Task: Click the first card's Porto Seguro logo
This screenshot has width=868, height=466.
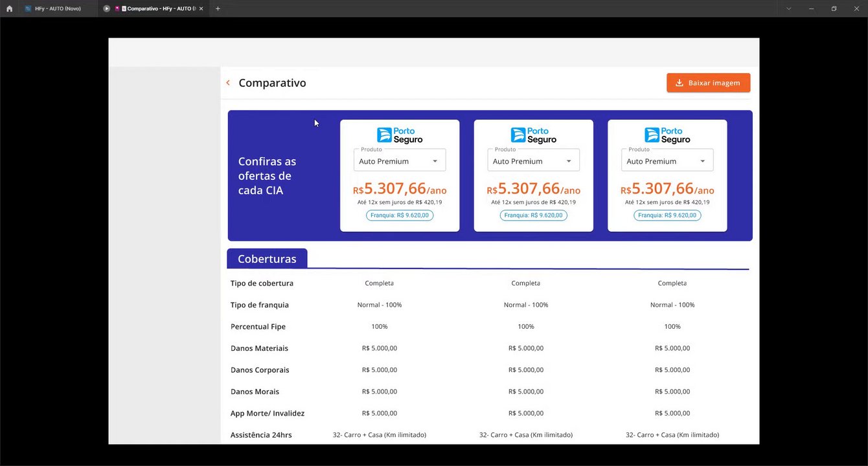Action: point(400,135)
